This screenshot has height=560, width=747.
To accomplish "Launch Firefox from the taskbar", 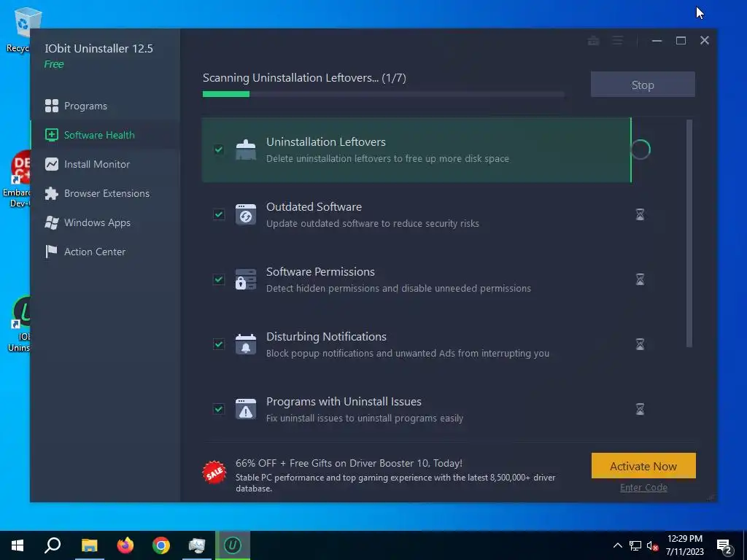I will click(125, 545).
